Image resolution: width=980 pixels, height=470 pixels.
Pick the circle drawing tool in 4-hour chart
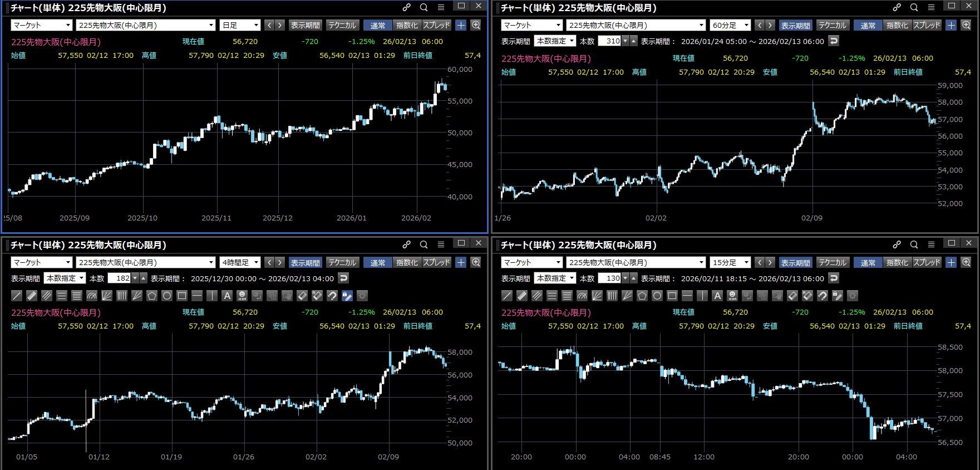[x=167, y=296]
